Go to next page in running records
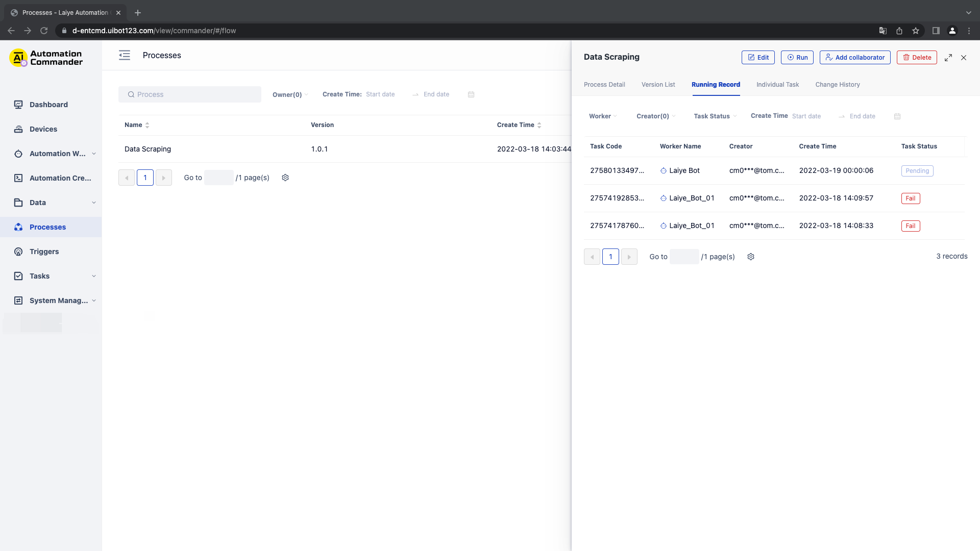Viewport: 980px width, 551px height. coord(629,257)
